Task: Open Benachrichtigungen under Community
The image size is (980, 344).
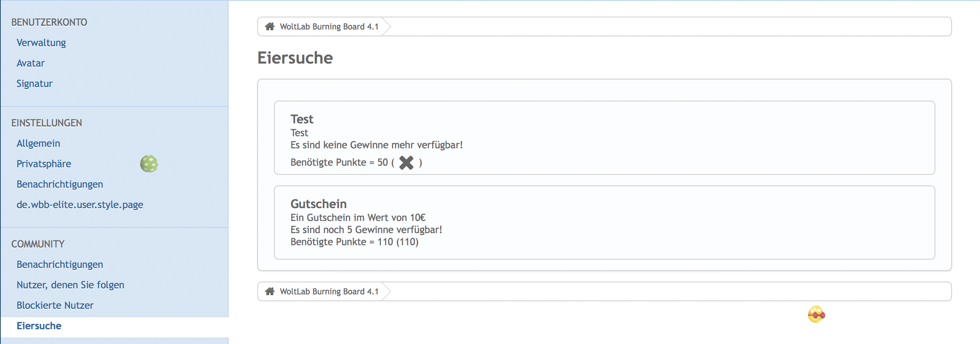Action: pyautogui.click(x=60, y=265)
